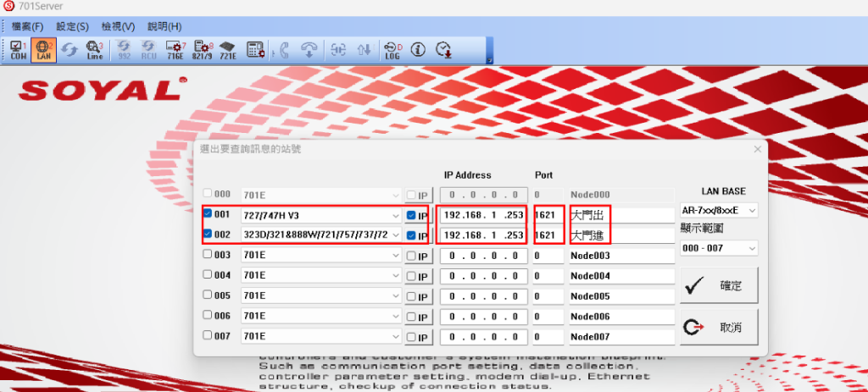
Task: Click the Node007 name field
Action: [x=621, y=337]
